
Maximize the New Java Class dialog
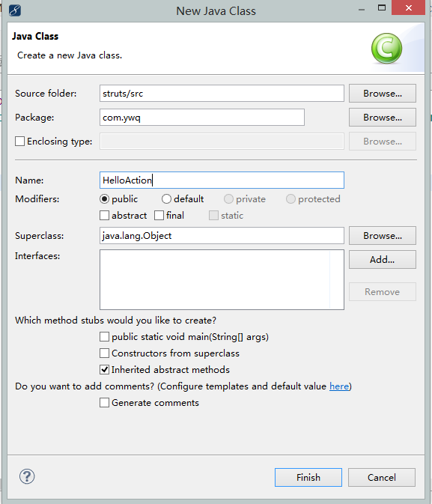tap(382, 8)
